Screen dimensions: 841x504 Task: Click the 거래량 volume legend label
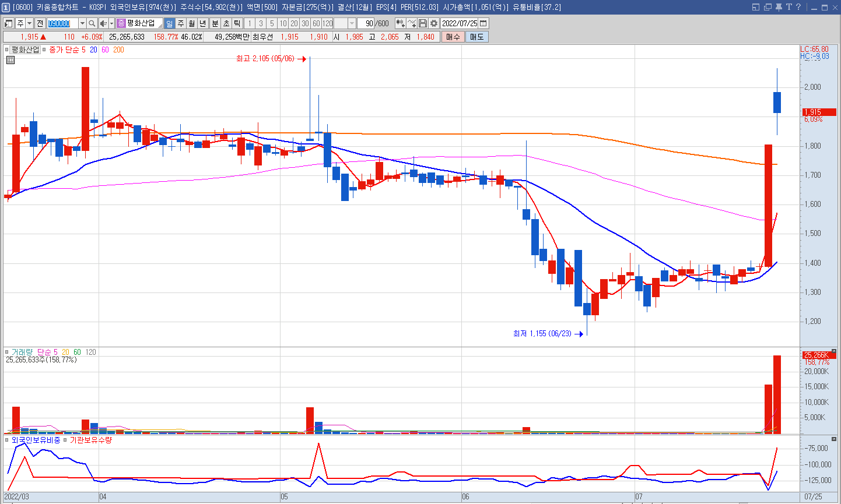click(x=22, y=352)
